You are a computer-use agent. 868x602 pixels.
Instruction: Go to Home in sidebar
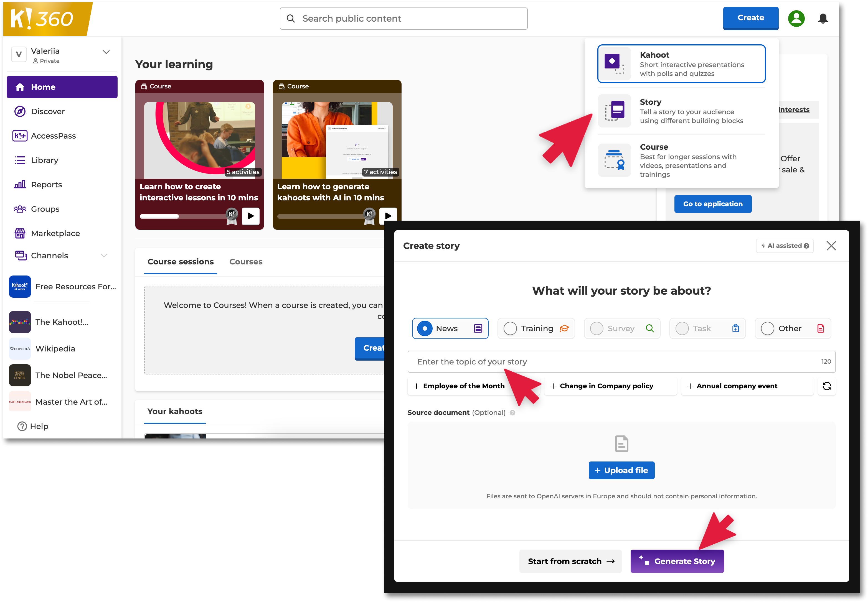tap(62, 87)
